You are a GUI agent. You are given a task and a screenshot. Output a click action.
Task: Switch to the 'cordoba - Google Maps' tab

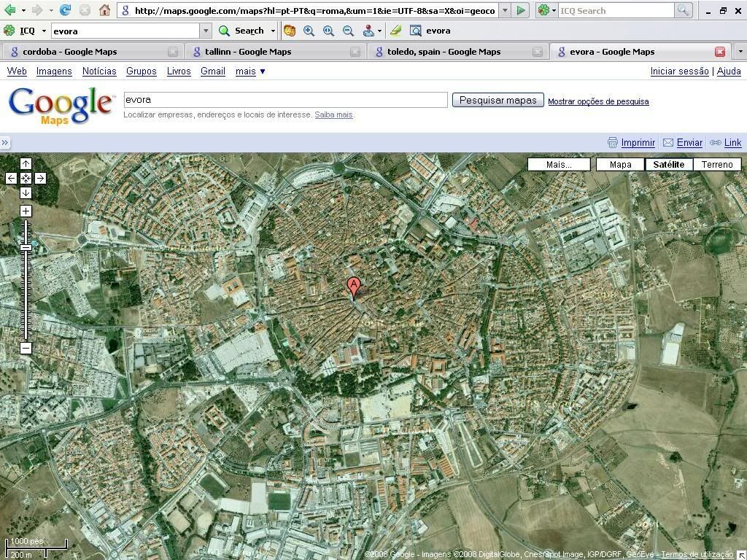70,52
